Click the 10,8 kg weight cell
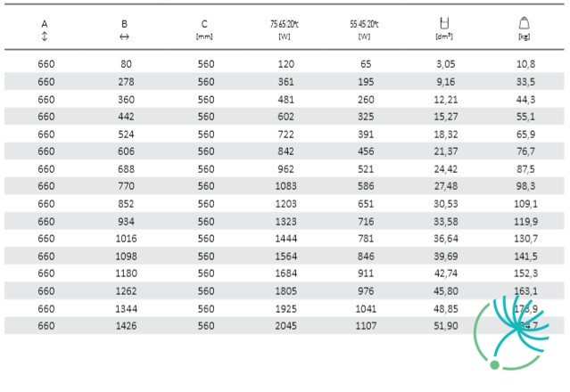 tap(525, 64)
